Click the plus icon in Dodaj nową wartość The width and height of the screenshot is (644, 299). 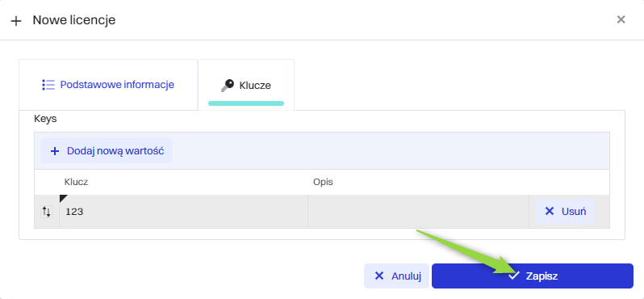[55, 151]
